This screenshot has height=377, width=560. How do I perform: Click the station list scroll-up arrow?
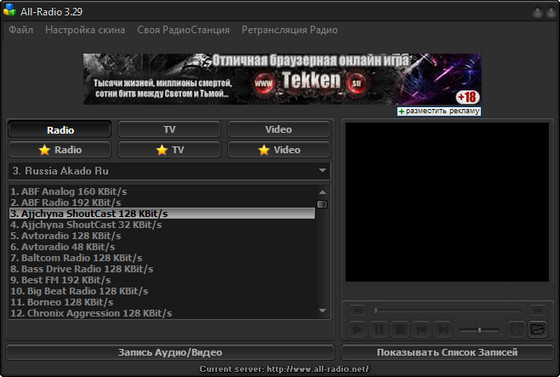(322, 192)
